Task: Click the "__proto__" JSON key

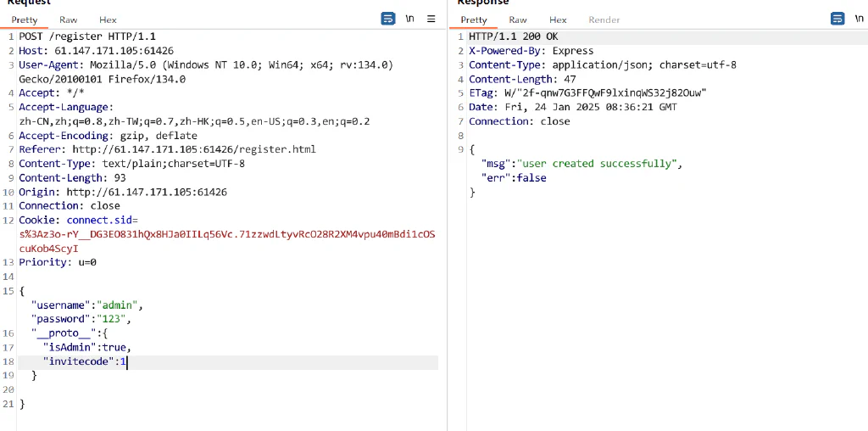Action: click(x=64, y=333)
